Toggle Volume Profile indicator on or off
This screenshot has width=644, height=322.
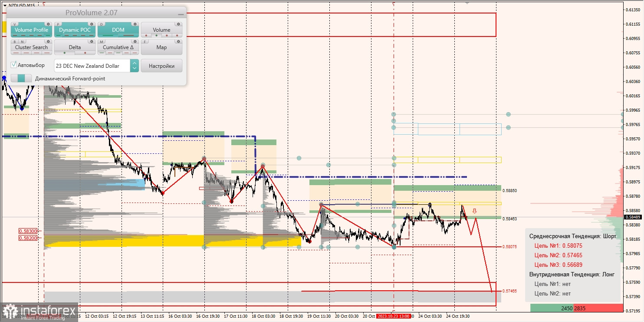(32, 30)
